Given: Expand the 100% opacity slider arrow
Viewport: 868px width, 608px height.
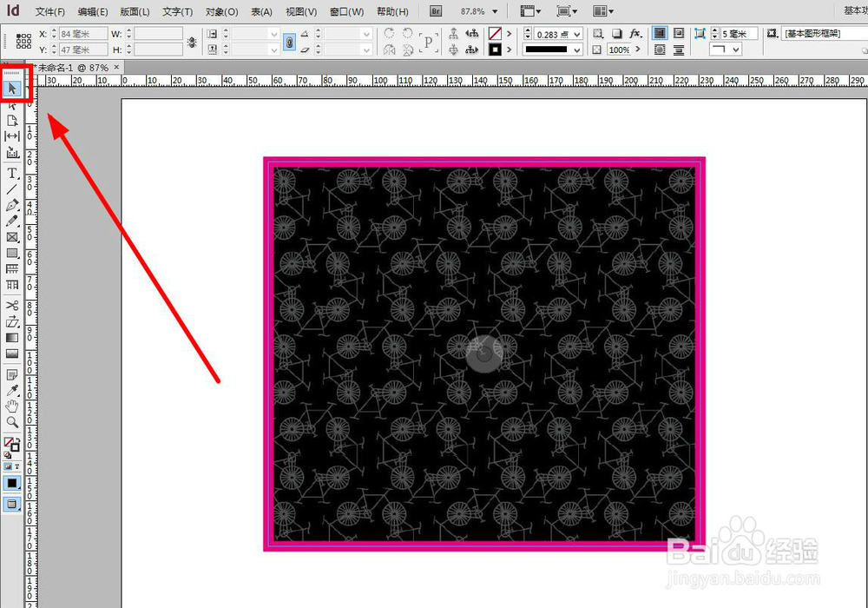Looking at the screenshot, I should pyautogui.click(x=638, y=50).
